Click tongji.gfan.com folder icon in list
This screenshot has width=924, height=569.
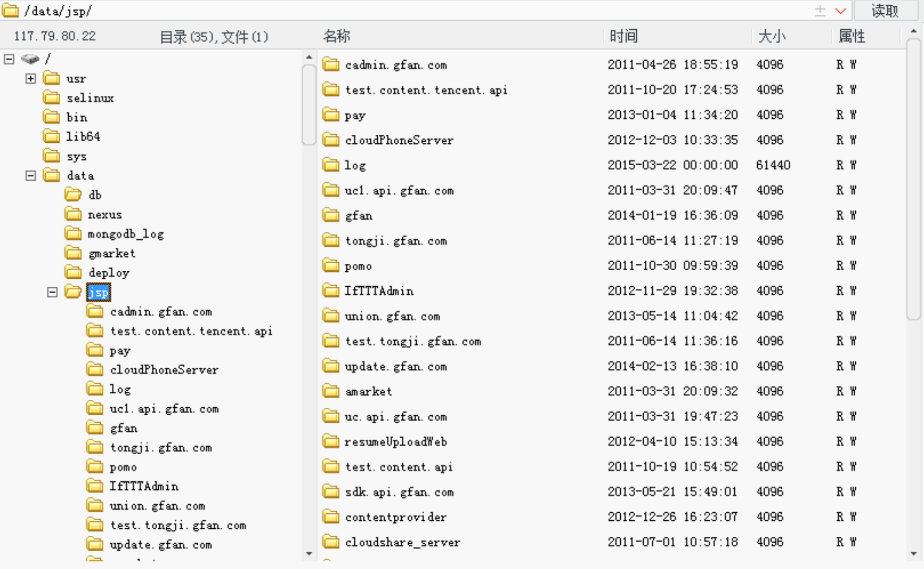(x=331, y=240)
